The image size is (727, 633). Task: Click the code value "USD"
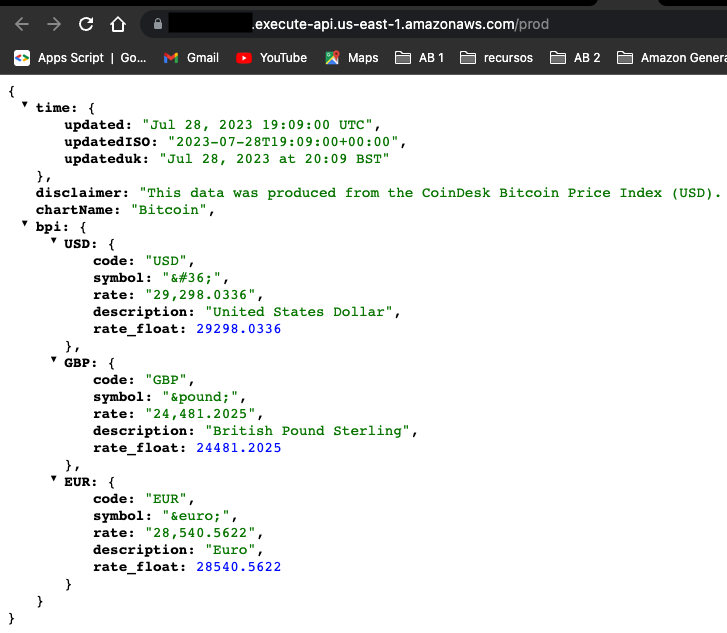tap(166, 261)
